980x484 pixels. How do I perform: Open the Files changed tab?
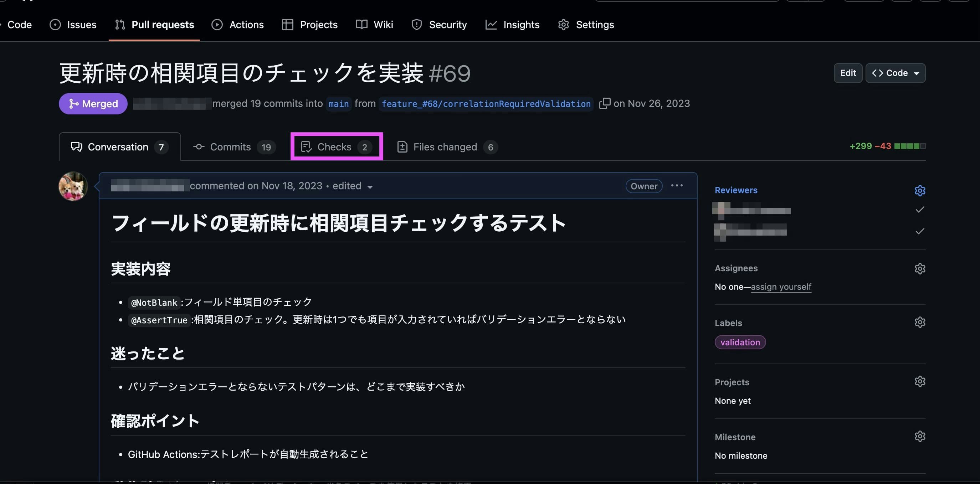tap(445, 147)
